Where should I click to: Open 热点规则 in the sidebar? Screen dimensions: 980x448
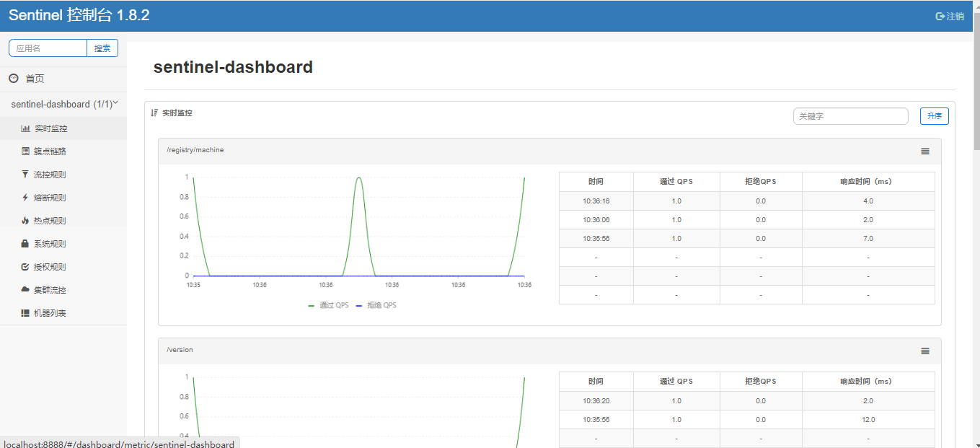[63, 221]
